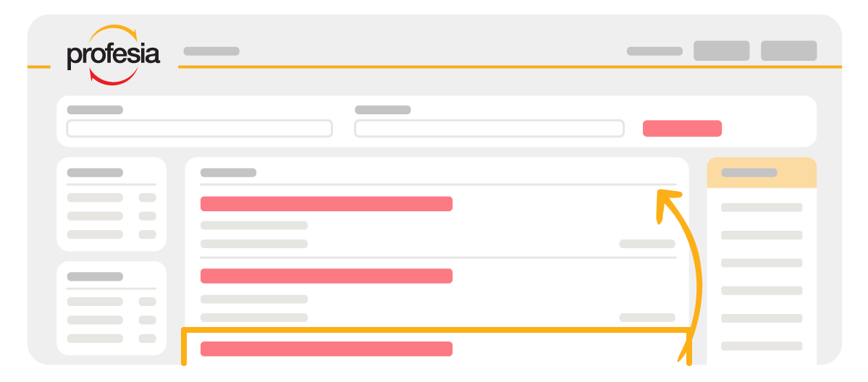Click the orange right sidebar header
The height and width of the screenshot is (382, 868).
point(762,173)
